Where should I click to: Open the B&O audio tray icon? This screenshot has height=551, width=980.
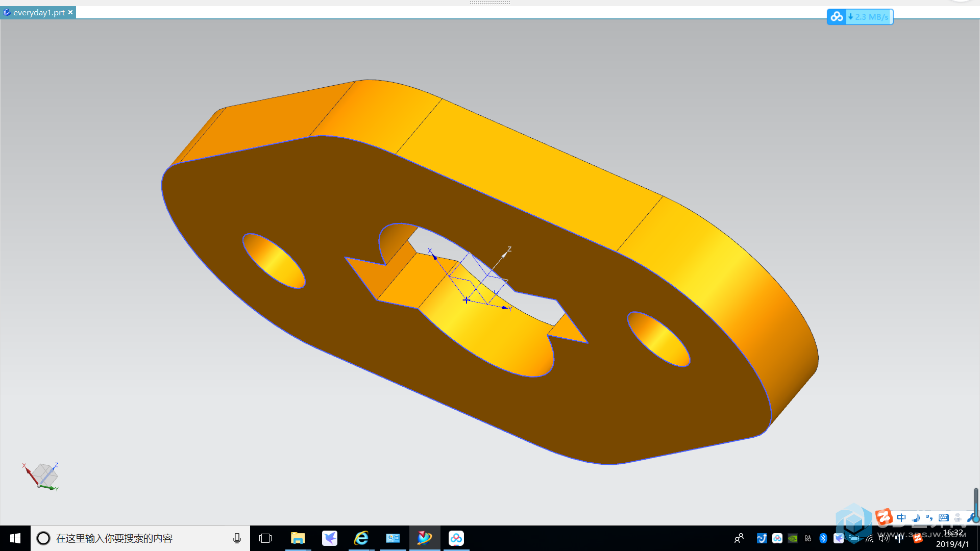click(808, 538)
